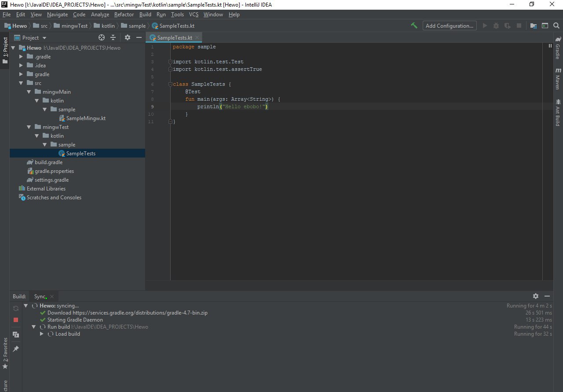The image size is (563, 392).
Task: Click the mingwTest breadcrumb in navigation bar
Action: coord(70,26)
